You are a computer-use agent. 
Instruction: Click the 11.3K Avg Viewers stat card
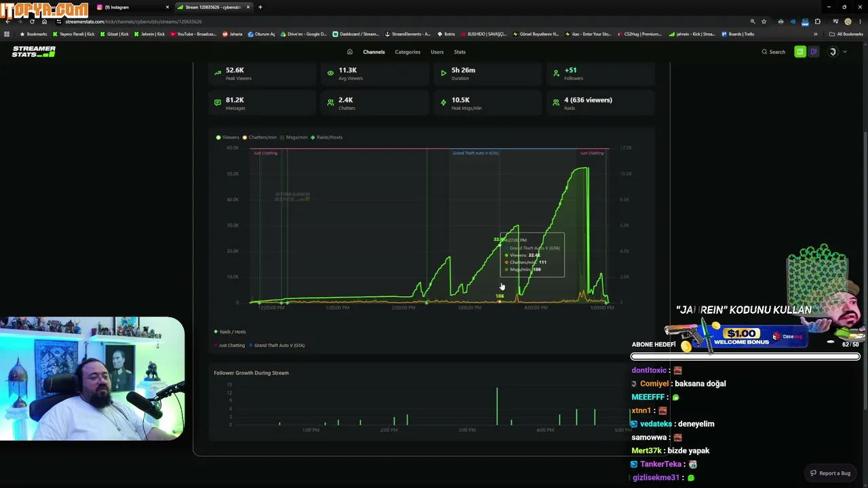tap(374, 74)
